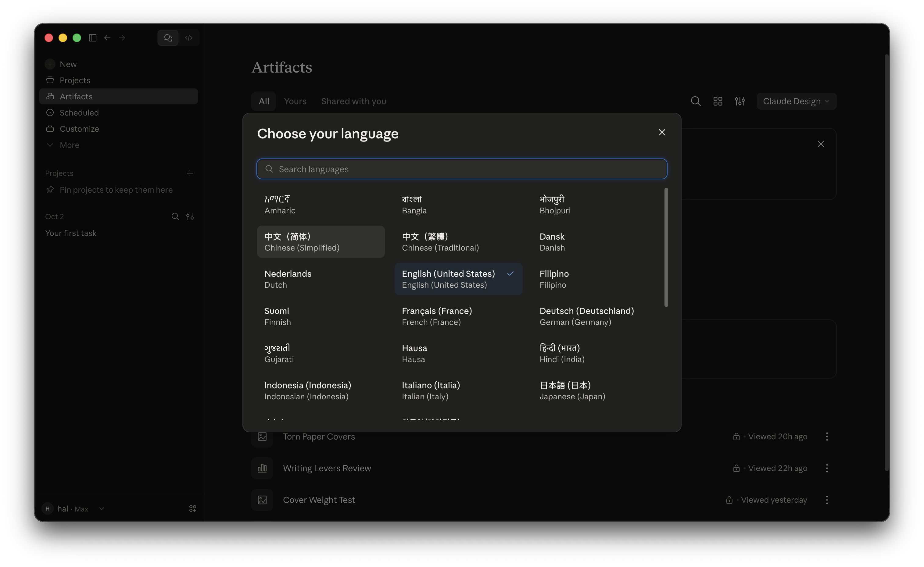
Task: Open Scheduled in the sidebar
Action: 118,112
